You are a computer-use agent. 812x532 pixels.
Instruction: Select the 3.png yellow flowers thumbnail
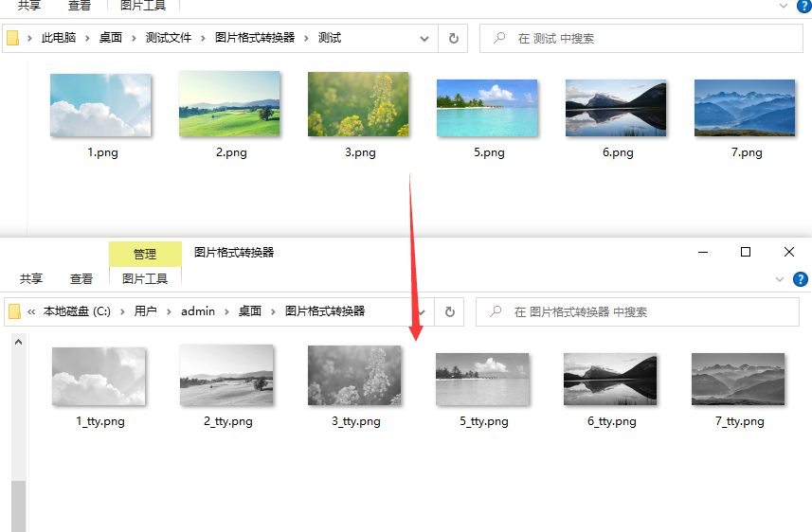tap(358, 104)
